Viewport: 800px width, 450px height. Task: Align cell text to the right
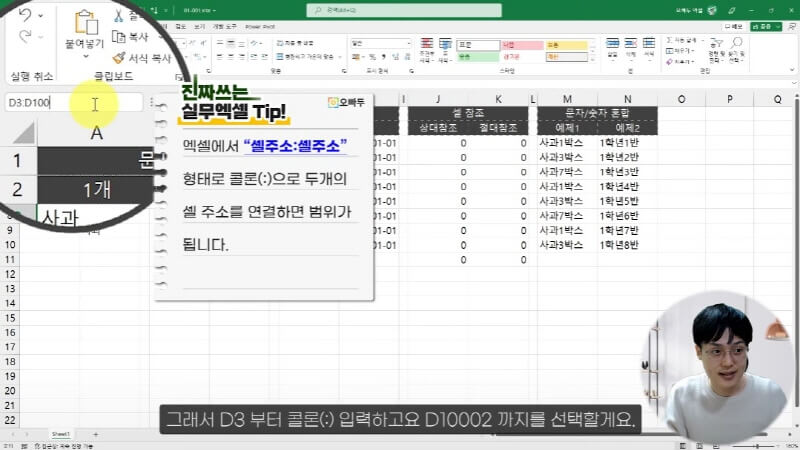(x=242, y=57)
